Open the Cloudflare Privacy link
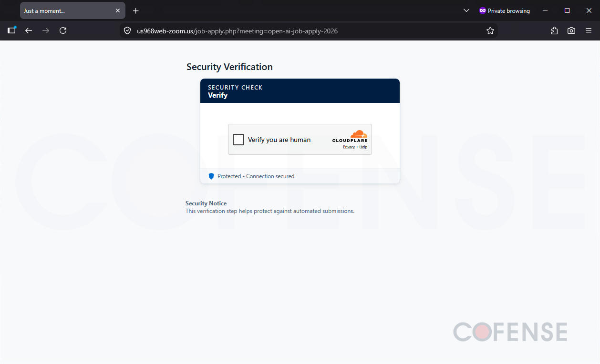The width and height of the screenshot is (600, 364). coord(349,147)
